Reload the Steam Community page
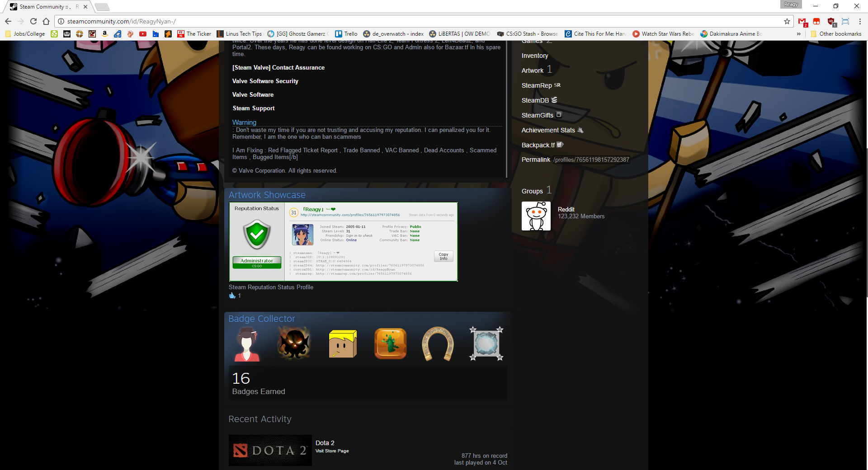 coord(33,21)
